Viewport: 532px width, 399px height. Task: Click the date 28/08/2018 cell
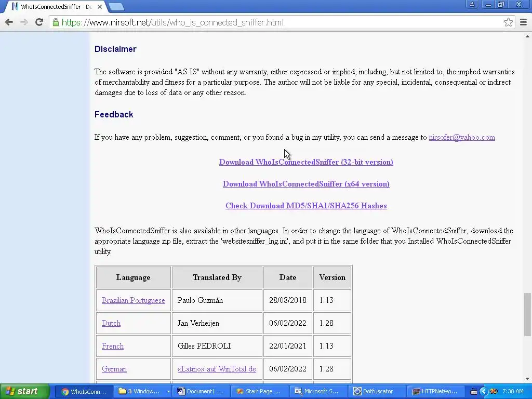(288, 300)
